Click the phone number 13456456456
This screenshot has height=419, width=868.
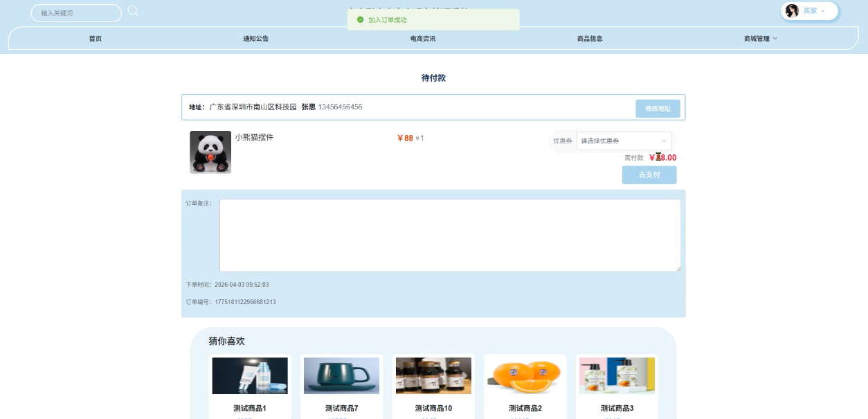(340, 107)
